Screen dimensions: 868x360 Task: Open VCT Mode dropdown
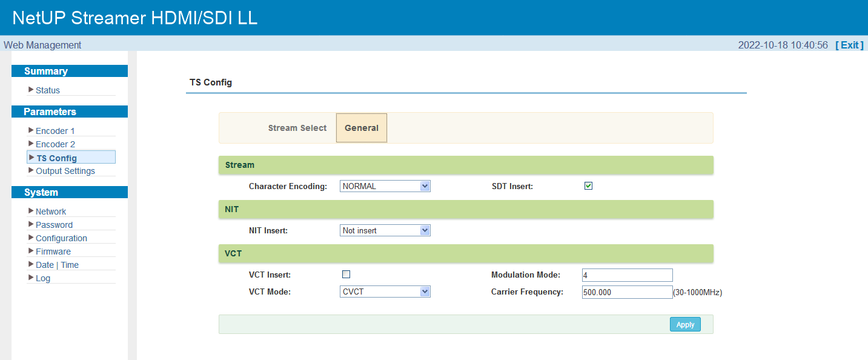tap(385, 292)
